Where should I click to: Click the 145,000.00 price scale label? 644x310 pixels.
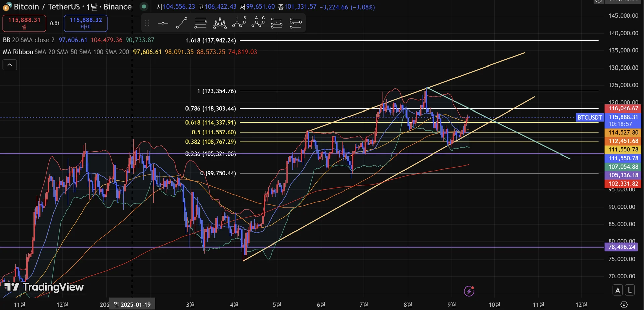coord(623,16)
